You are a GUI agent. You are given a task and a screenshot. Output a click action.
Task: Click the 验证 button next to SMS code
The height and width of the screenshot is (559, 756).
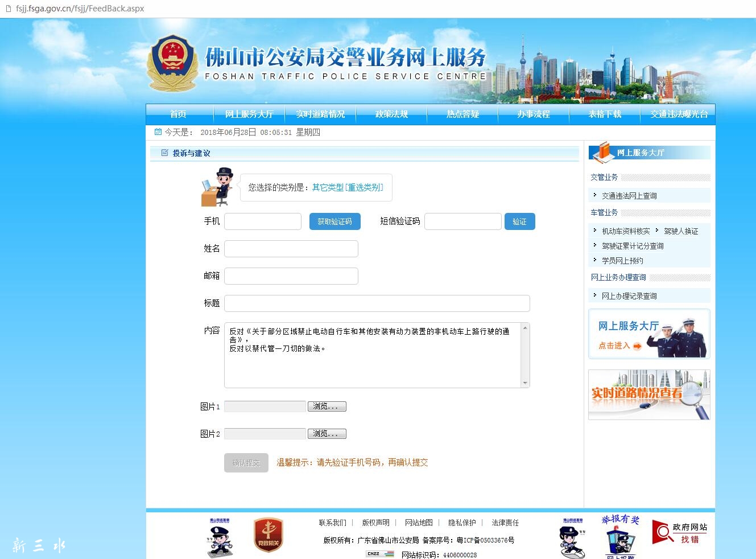tap(519, 221)
